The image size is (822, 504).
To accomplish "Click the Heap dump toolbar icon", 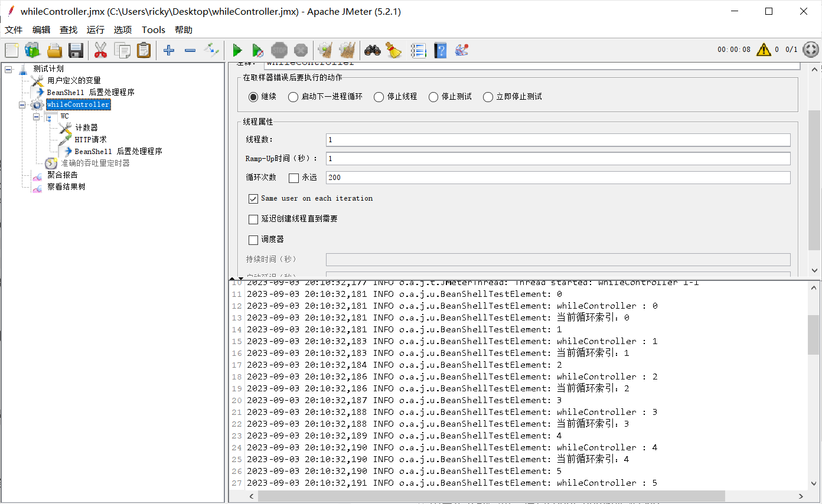I will tap(462, 50).
